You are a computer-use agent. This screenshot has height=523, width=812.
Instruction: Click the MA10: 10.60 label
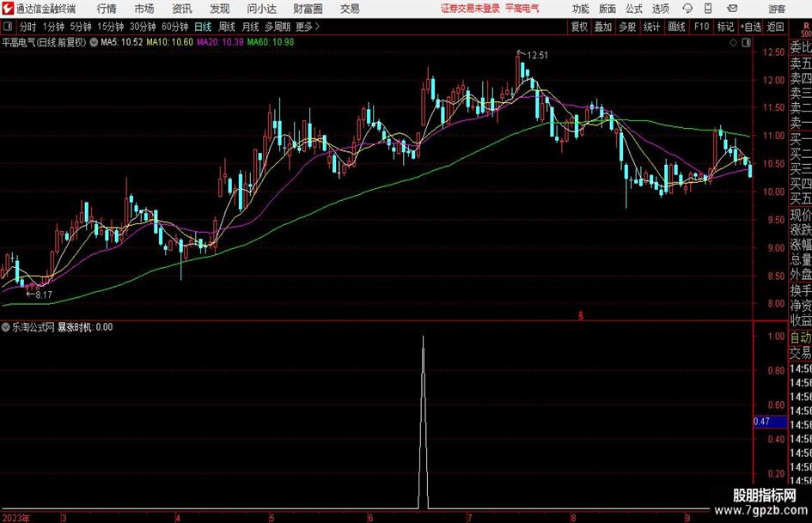click(x=169, y=42)
